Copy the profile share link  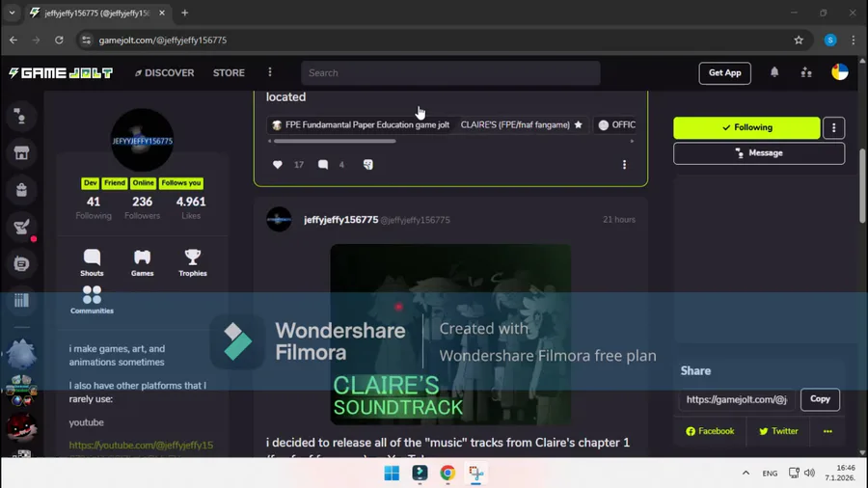click(x=820, y=399)
